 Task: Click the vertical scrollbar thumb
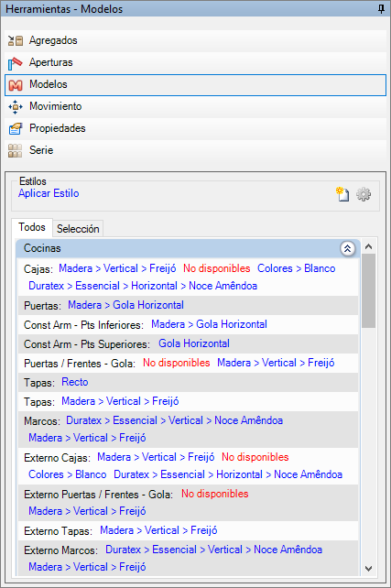368,291
